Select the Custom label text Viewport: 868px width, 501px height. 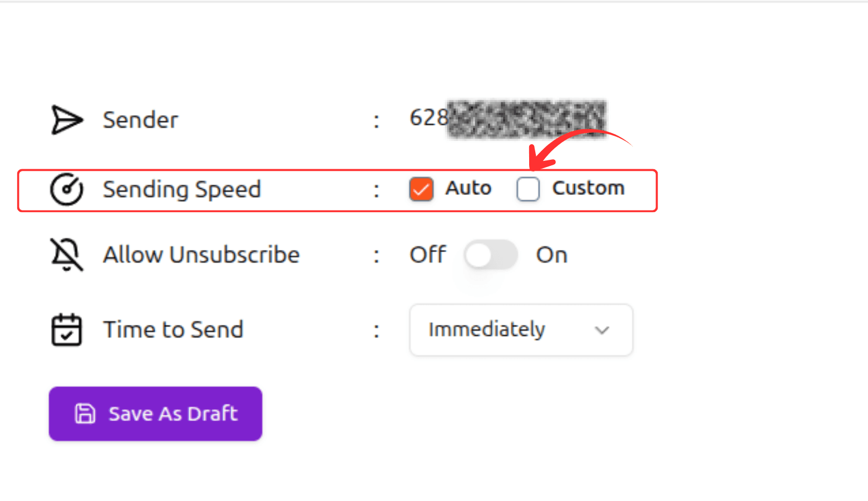point(588,188)
